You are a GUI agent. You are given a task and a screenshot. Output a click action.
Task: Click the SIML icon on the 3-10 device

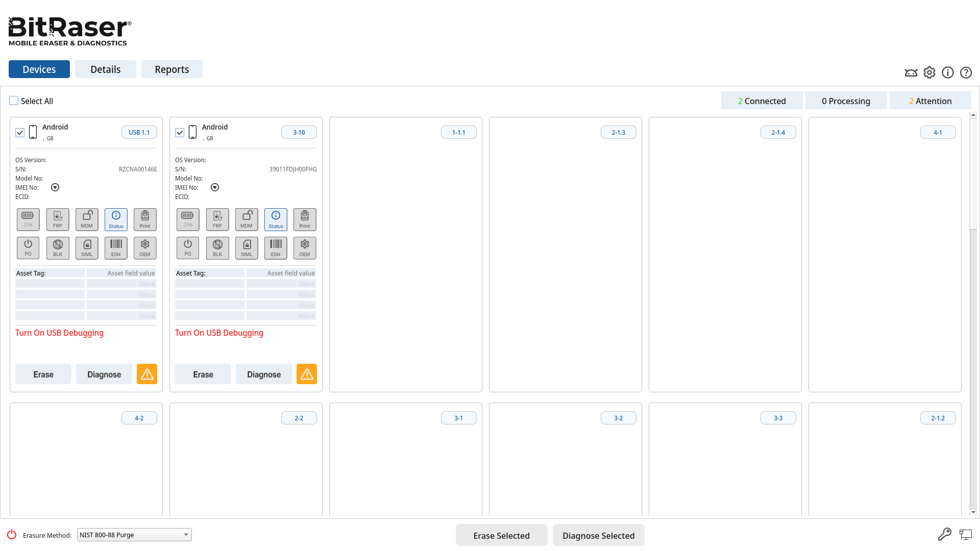pos(247,248)
